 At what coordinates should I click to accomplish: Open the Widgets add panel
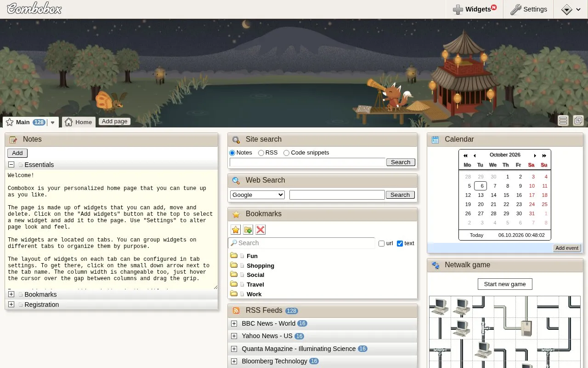474,9
